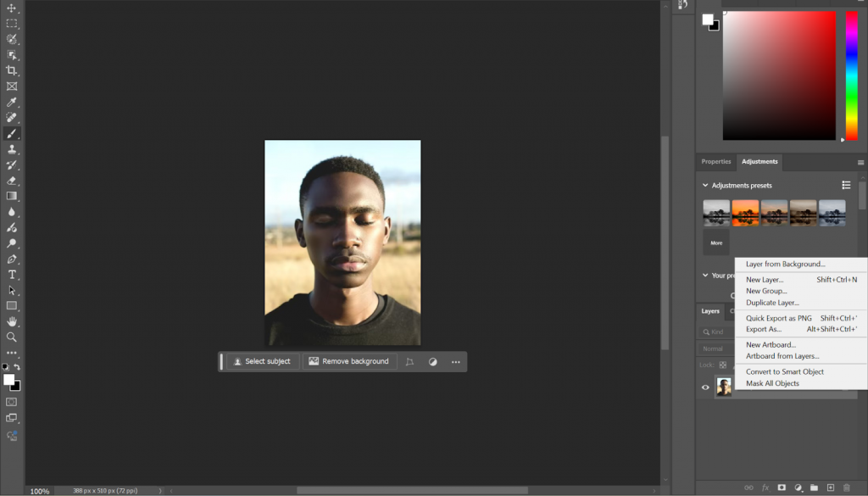
Task: Swap foreground and background colors icon
Action: [17, 366]
